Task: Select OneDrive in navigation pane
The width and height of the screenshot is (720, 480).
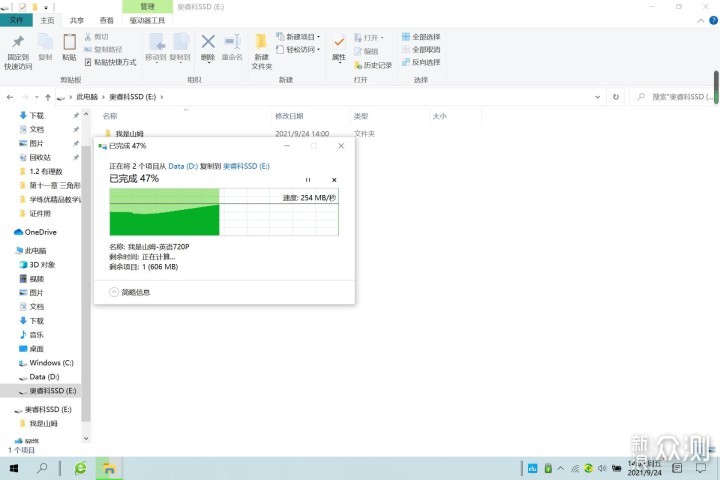Action: pyautogui.click(x=36, y=232)
